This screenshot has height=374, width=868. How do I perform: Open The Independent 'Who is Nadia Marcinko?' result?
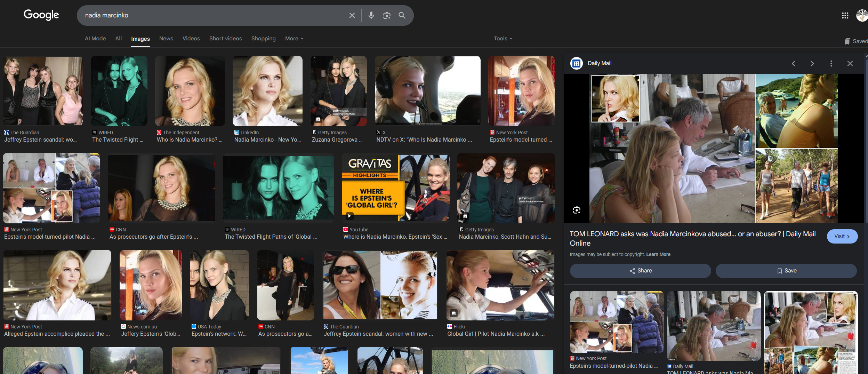tap(190, 140)
